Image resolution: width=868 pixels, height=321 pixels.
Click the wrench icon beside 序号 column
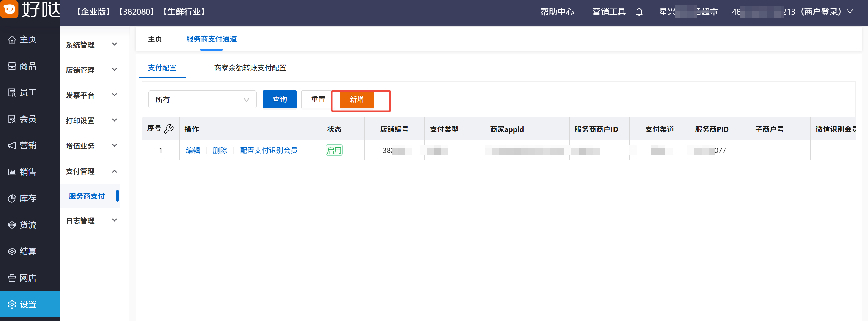(x=168, y=129)
